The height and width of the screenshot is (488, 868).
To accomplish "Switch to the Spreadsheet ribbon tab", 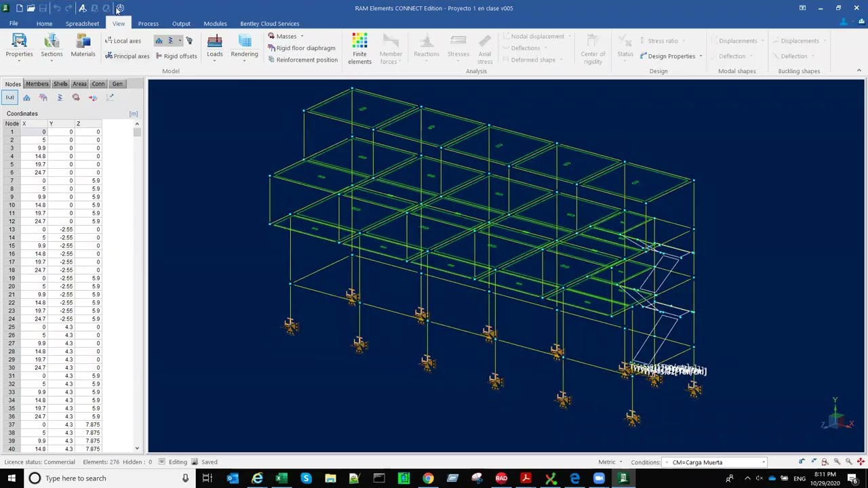I will pyautogui.click(x=82, y=24).
